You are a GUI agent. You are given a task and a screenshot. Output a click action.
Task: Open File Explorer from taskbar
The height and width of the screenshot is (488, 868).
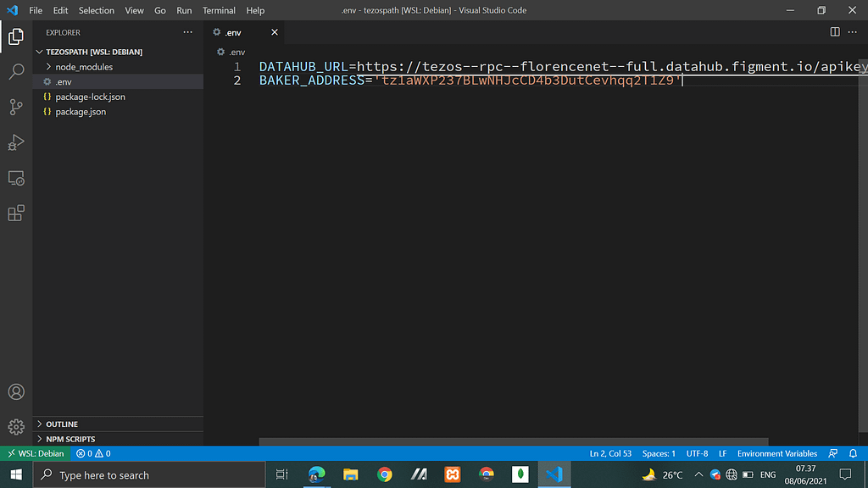point(350,474)
